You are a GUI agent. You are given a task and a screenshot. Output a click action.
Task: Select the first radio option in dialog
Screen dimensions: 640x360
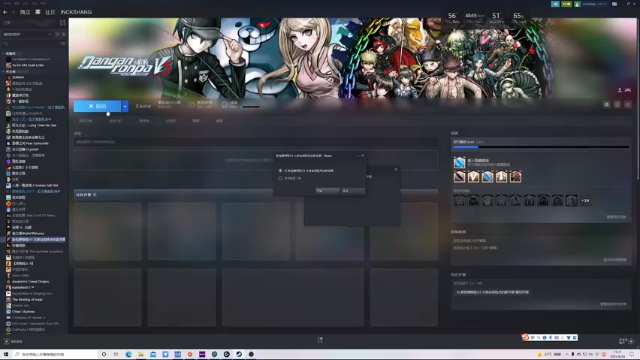coord(280,171)
